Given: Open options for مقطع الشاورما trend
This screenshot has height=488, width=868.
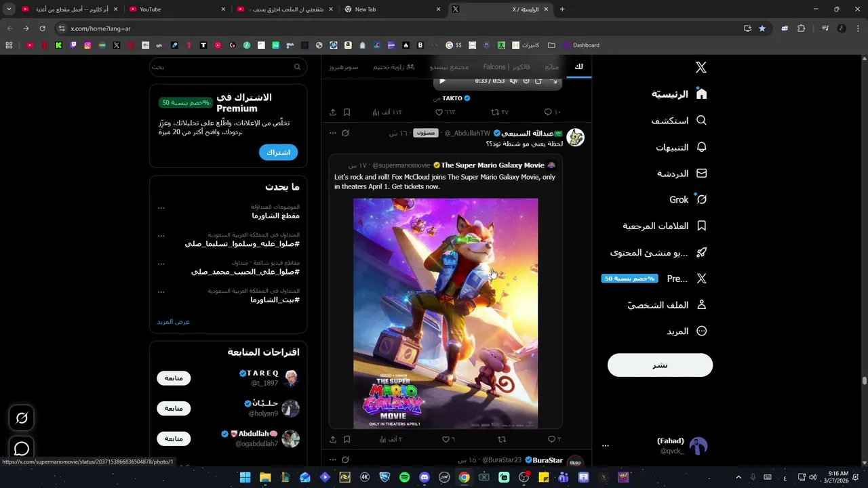Looking at the screenshot, I should point(161,207).
